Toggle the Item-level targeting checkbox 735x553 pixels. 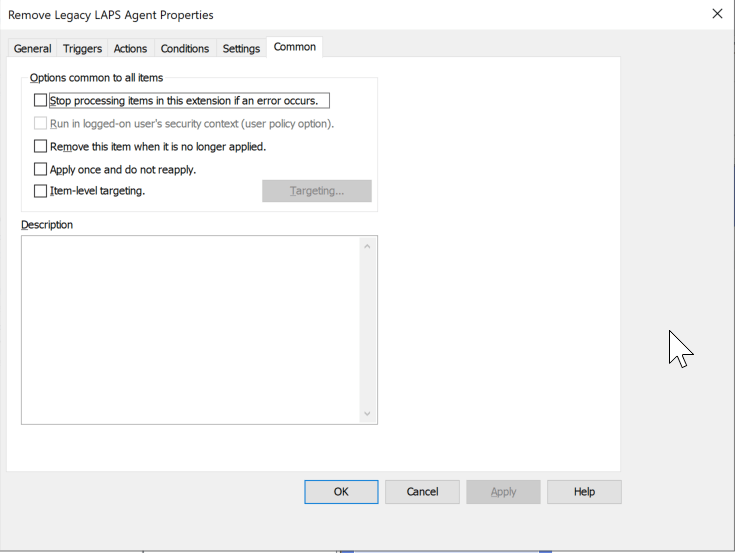41,191
